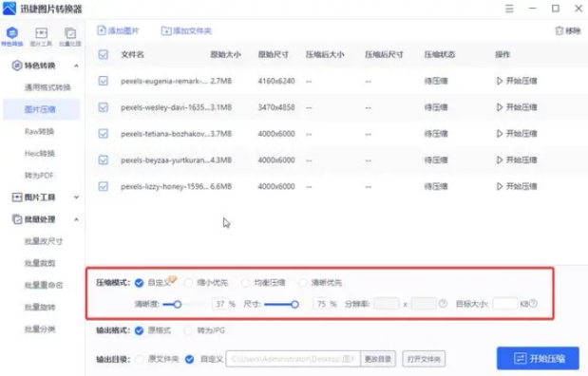This screenshot has width=588, height=376.
Task: Click the 6.6MB size cell
Action: point(221,186)
